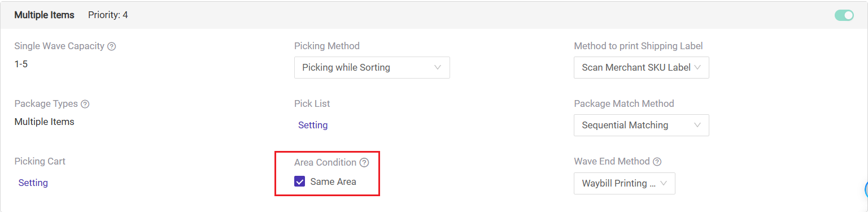Click help icon beside Area Condition

(364, 163)
